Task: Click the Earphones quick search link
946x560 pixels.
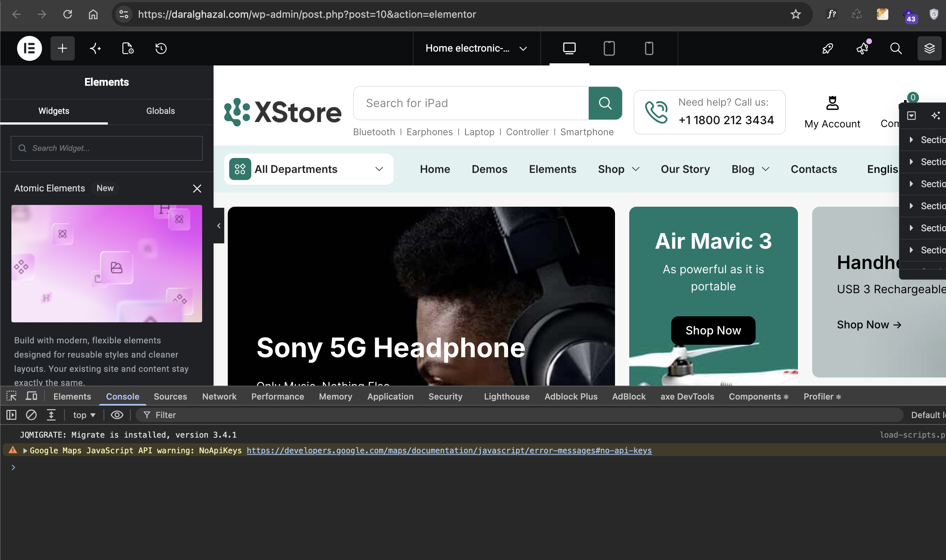Action: [430, 132]
